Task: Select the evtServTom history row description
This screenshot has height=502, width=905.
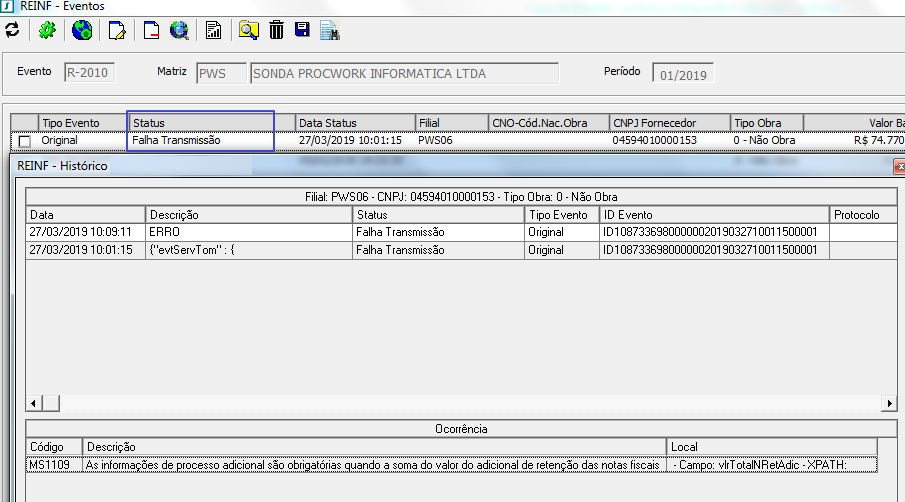Action: 248,250
